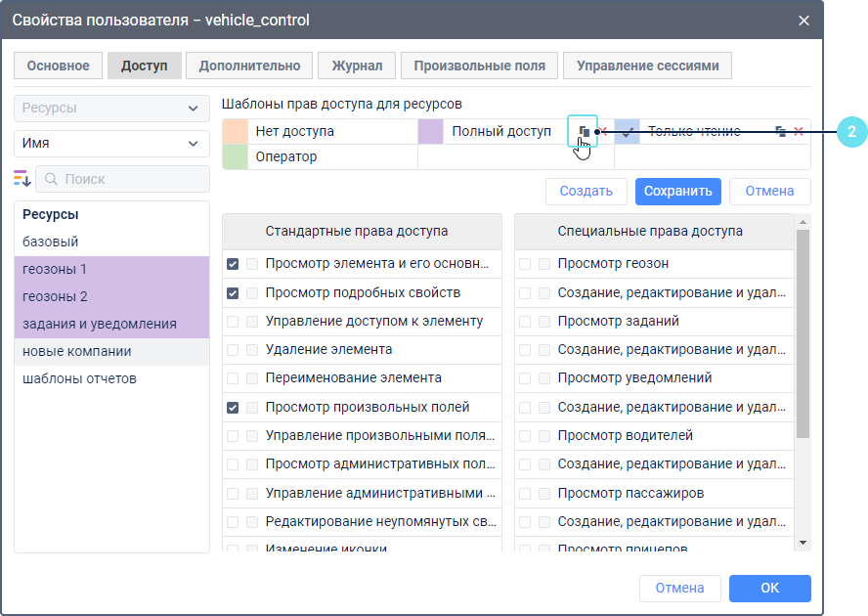
Task: Open the Ресурсы element type dropdown
Action: tap(111, 109)
